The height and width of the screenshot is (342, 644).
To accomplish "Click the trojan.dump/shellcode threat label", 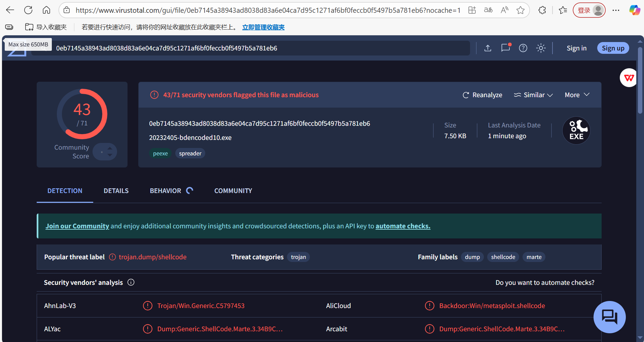I will (152, 257).
